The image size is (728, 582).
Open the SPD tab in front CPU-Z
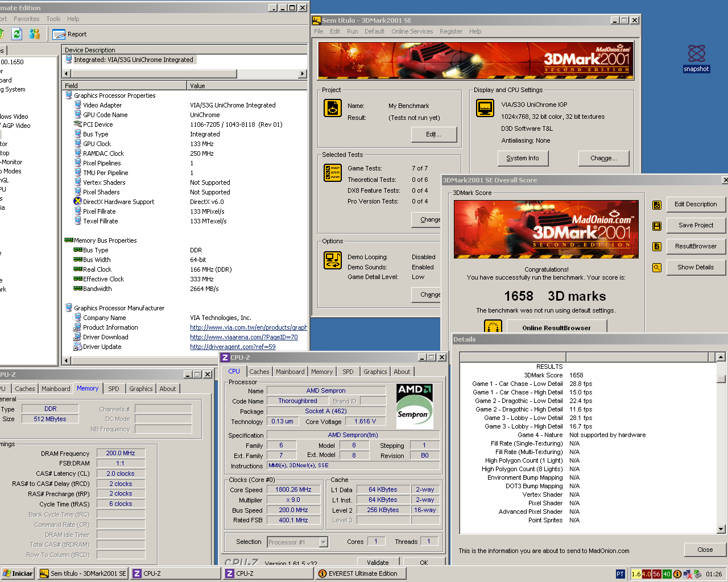click(348, 372)
